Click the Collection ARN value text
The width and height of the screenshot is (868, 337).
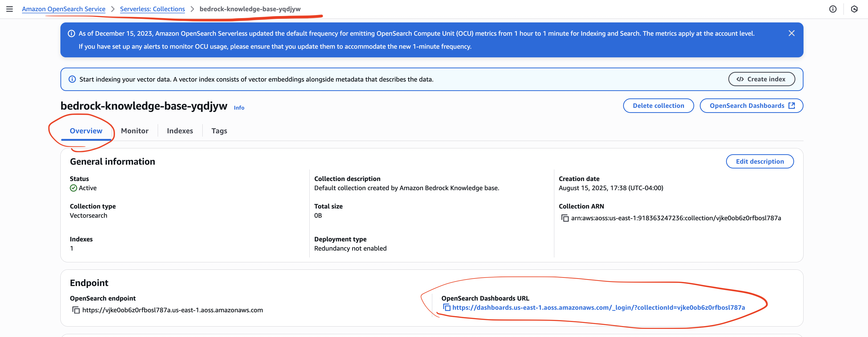[676, 218]
